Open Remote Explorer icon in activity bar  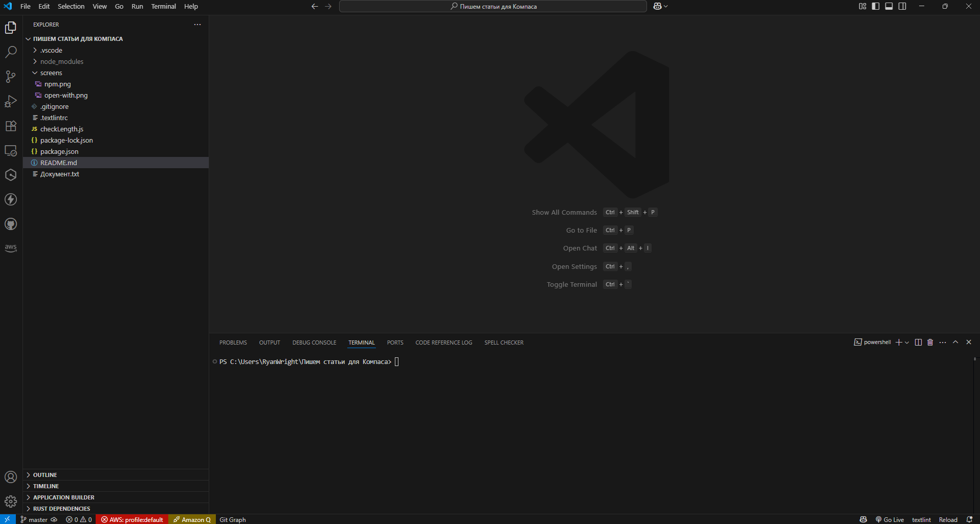point(11,150)
